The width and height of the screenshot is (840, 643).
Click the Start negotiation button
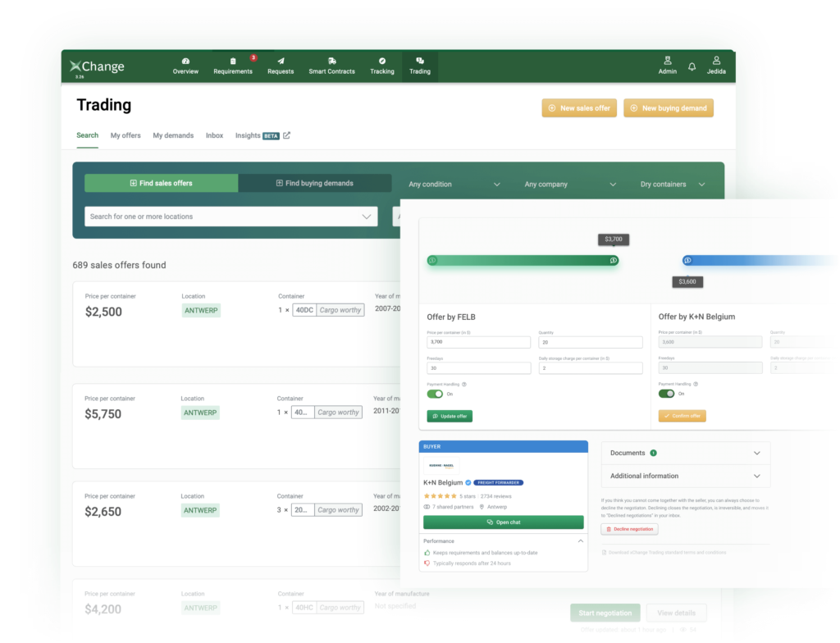pyautogui.click(x=605, y=613)
